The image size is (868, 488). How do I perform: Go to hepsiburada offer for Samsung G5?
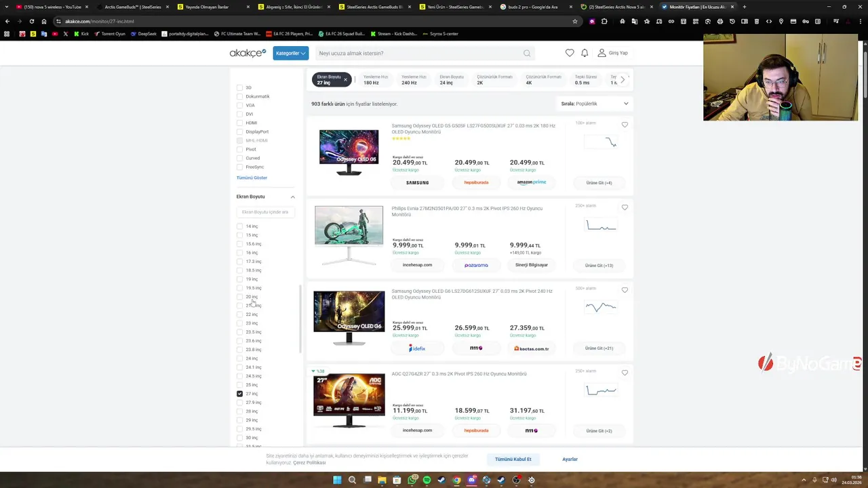coord(476,182)
